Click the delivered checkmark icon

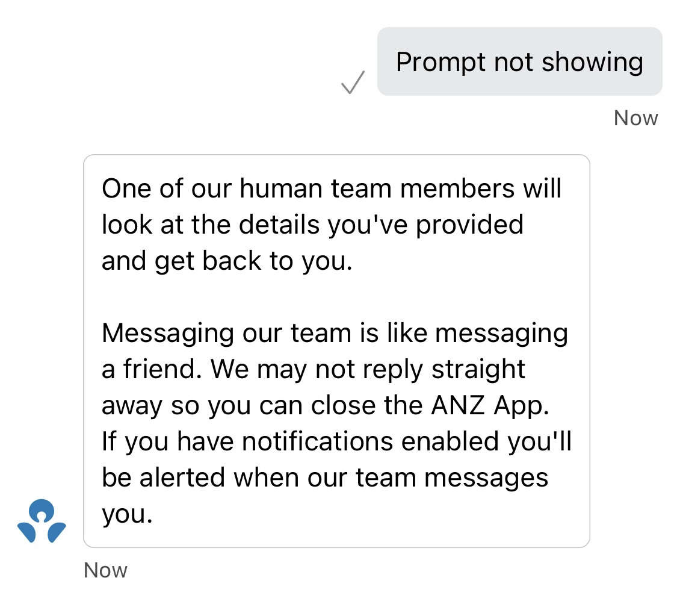point(353,82)
